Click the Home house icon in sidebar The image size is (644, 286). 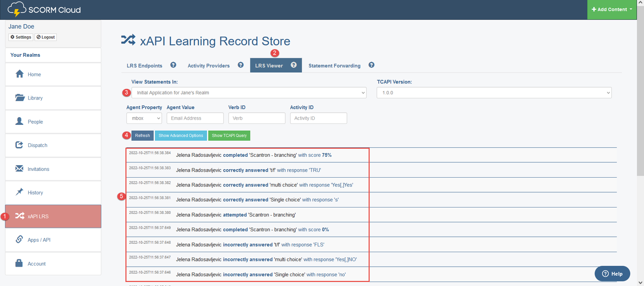[19, 74]
